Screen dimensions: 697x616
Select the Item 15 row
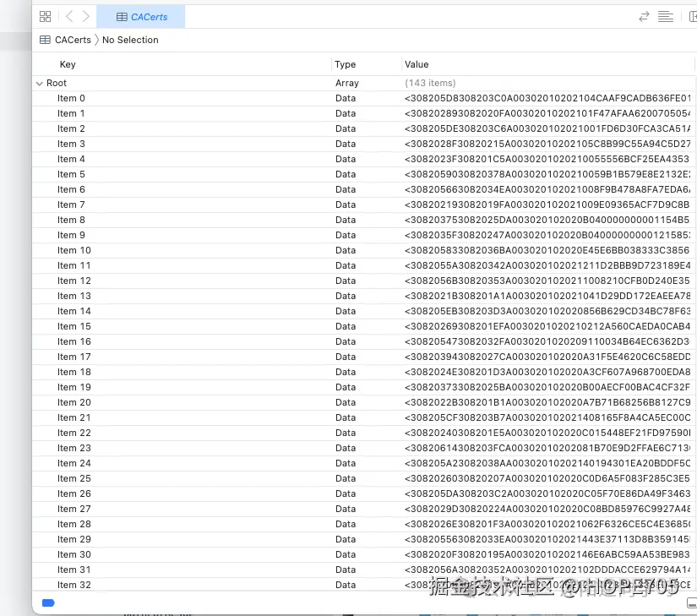(363, 326)
